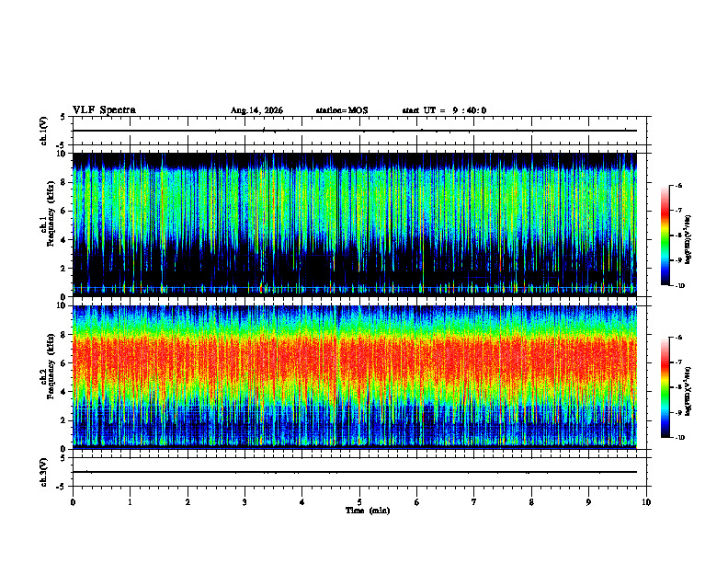Click the ch.1 frequency tick label "4"

[x=64, y=240]
